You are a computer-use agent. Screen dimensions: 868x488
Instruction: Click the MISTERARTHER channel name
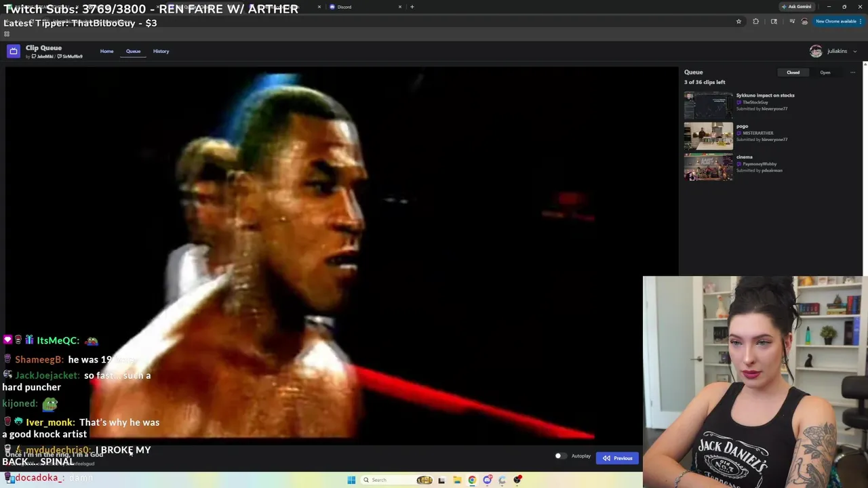coord(757,133)
